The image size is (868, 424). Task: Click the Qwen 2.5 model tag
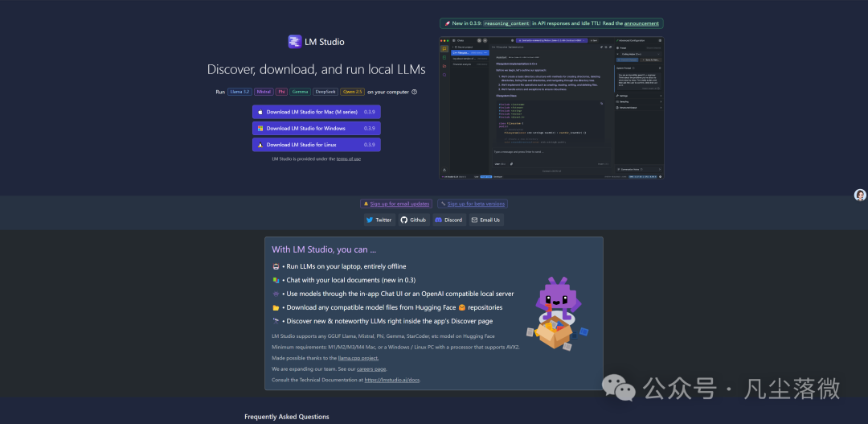[352, 92]
